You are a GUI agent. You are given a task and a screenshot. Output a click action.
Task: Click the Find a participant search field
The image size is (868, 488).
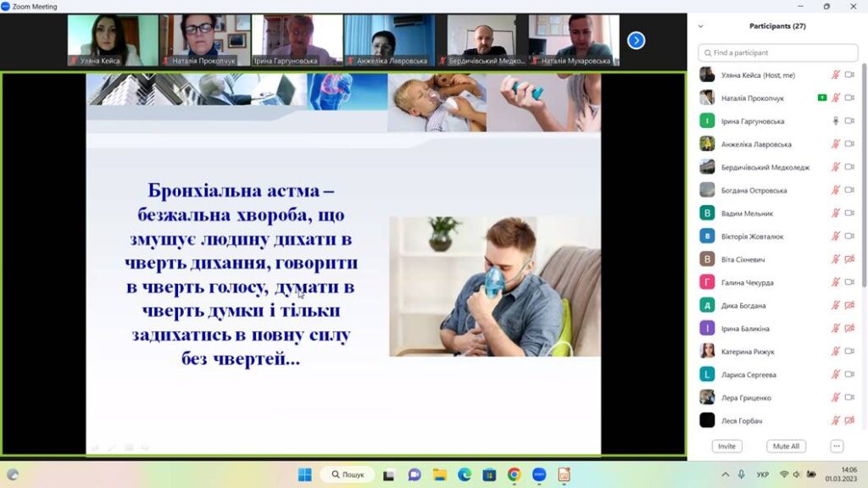pyautogui.click(x=777, y=53)
